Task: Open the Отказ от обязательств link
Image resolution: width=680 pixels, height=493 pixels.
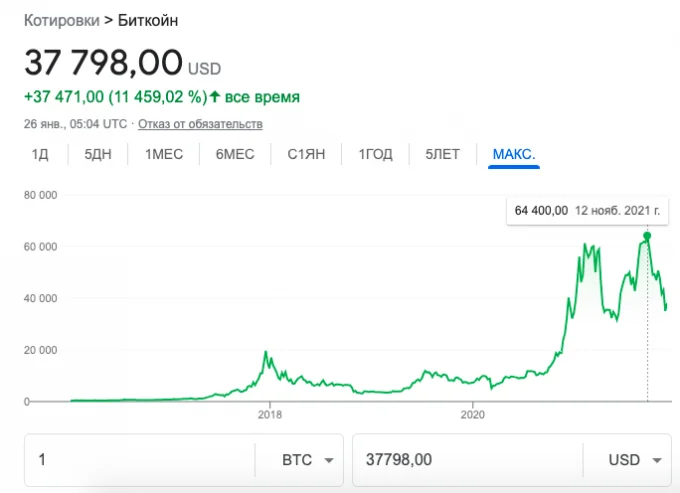Action: coord(200,124)
